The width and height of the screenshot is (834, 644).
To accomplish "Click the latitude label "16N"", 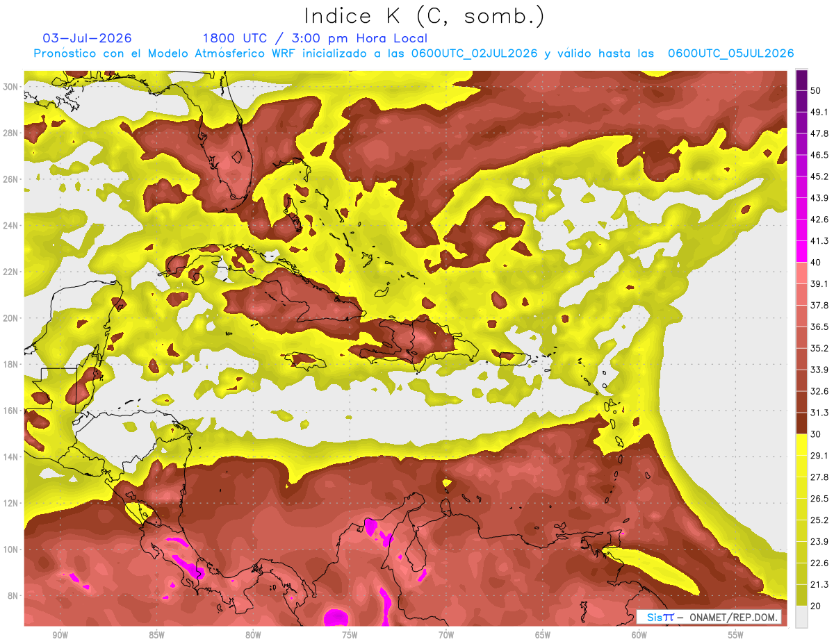I will 10,411.
